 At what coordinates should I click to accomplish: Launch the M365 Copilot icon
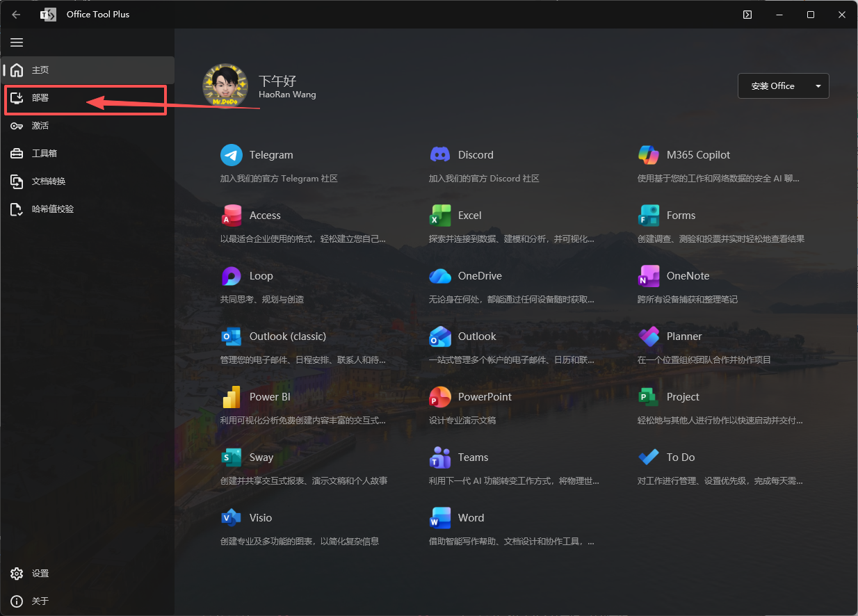coord(649,155)
